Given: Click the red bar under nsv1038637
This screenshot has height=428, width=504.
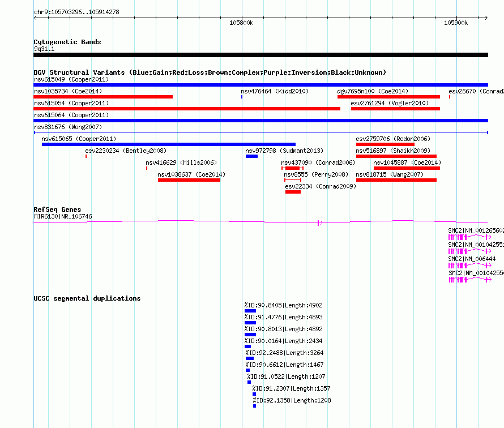Looking at the screenshot, I should pos(189,180).
